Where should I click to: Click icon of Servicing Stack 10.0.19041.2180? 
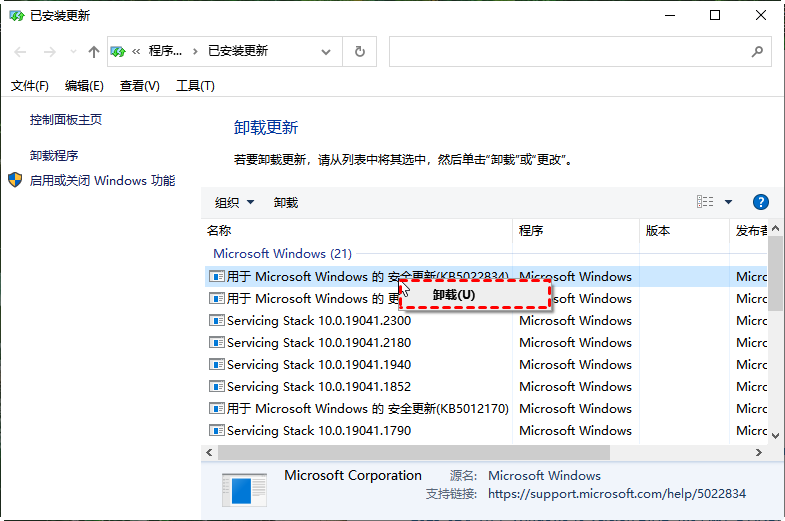click(217, 342)
